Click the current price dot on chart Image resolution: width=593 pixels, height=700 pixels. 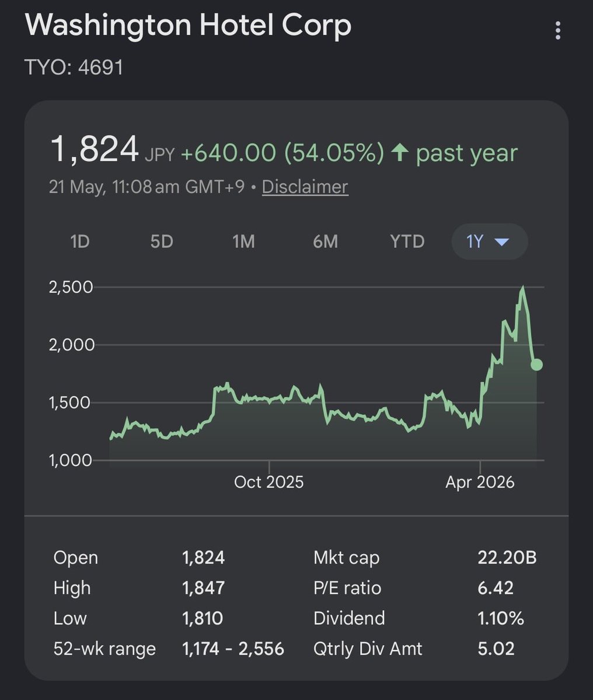[x=536, y=365]
